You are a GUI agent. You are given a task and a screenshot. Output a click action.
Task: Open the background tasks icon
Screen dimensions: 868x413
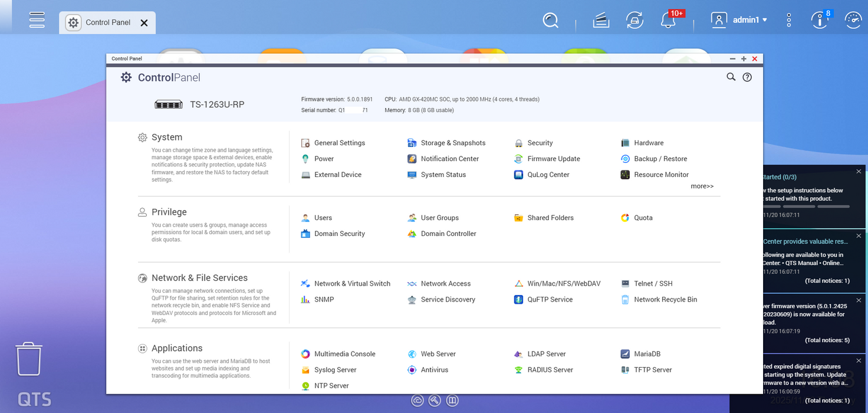(x=601, y=20)
